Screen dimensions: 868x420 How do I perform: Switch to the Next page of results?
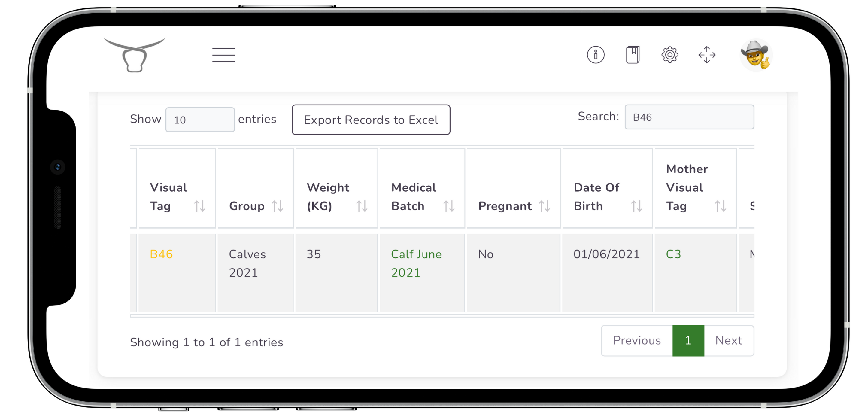[729, 340]
